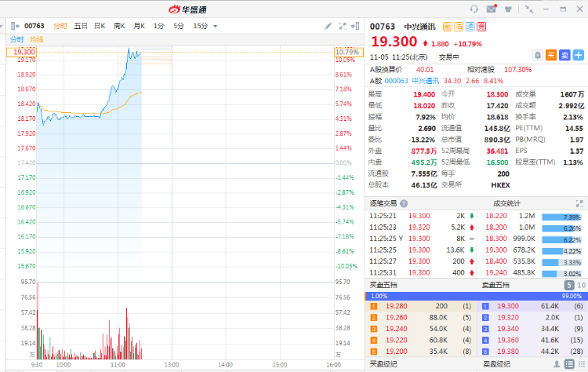Collapse the right quote panel icon
The width and height of the screenshot is (588, 372).
point(354,26)
